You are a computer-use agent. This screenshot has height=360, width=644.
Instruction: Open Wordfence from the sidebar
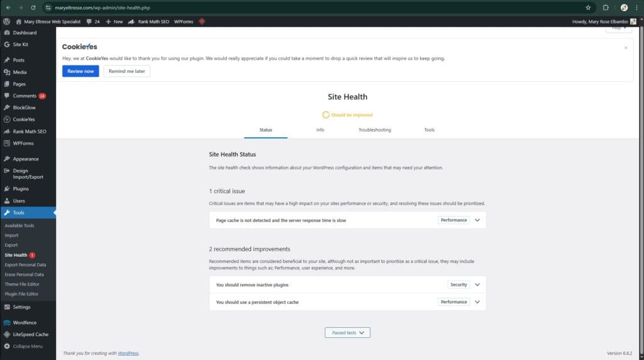click(x=25, y=322)
